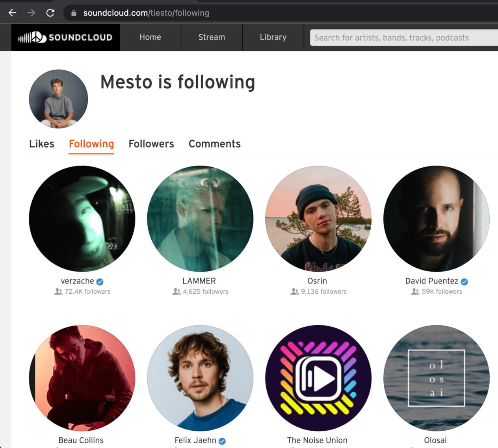Click the browser reload icon
Viewport: 498px width, 448px height.
tap(50, 13)
